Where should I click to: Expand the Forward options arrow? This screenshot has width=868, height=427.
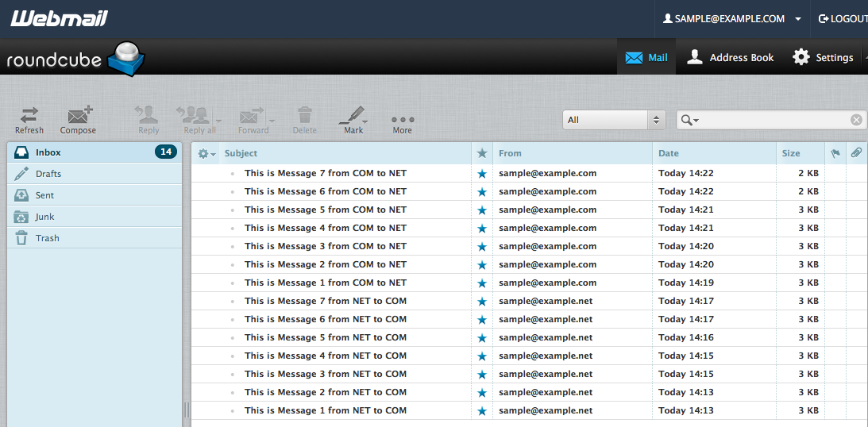click(x=272, y=121)
